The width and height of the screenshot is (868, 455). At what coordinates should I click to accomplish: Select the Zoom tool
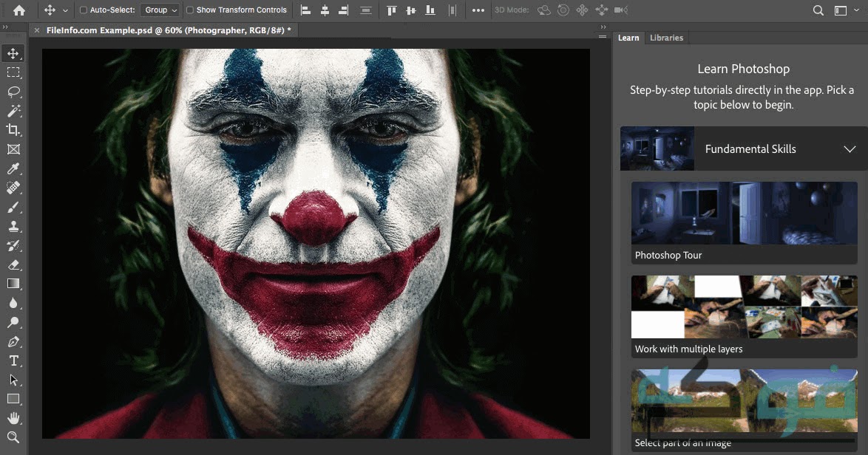13,437
